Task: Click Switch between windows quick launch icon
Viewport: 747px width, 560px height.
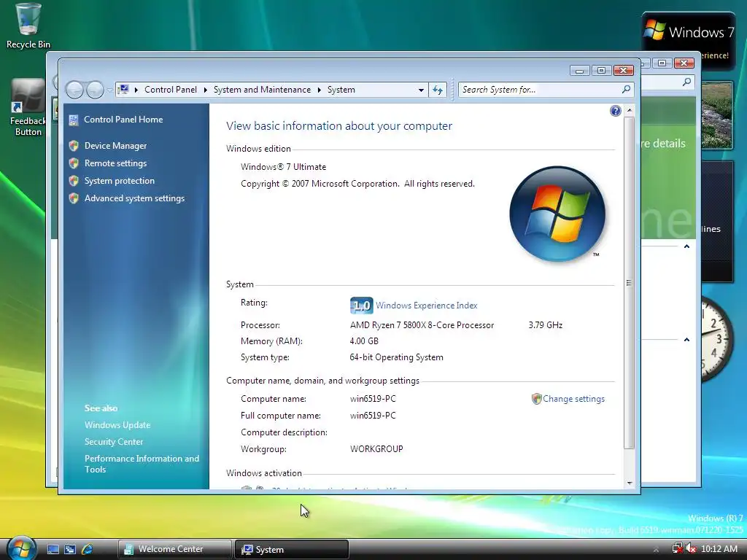Action: pyautogui.click(x=70, y=550)
